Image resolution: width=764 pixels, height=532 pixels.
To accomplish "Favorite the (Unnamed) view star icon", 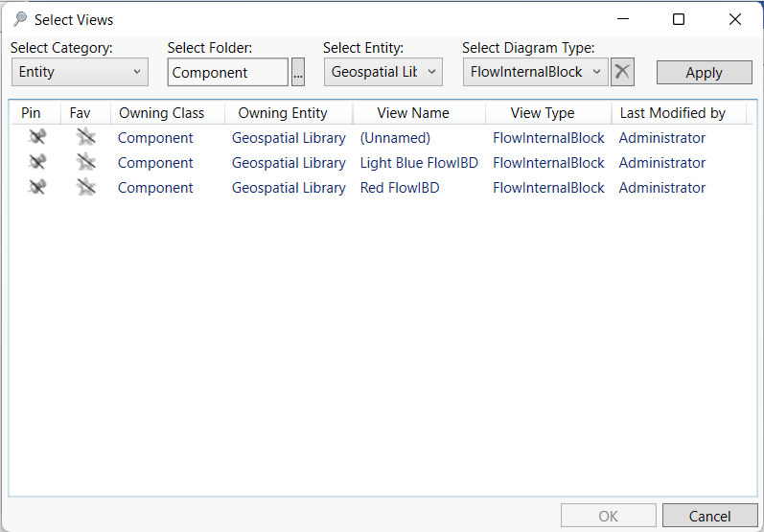I will [86, 138].
